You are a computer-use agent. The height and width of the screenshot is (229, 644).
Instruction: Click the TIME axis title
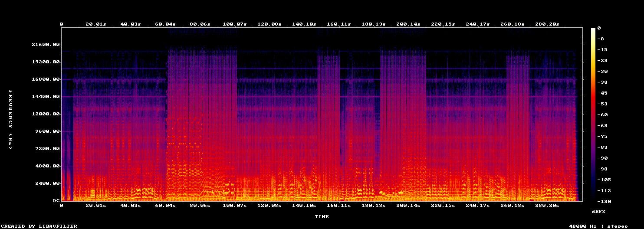322,216
